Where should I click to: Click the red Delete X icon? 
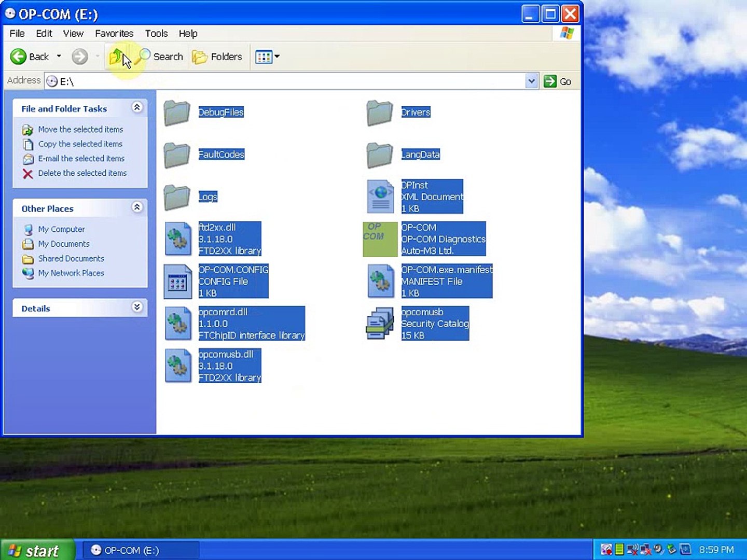(27, 173)
